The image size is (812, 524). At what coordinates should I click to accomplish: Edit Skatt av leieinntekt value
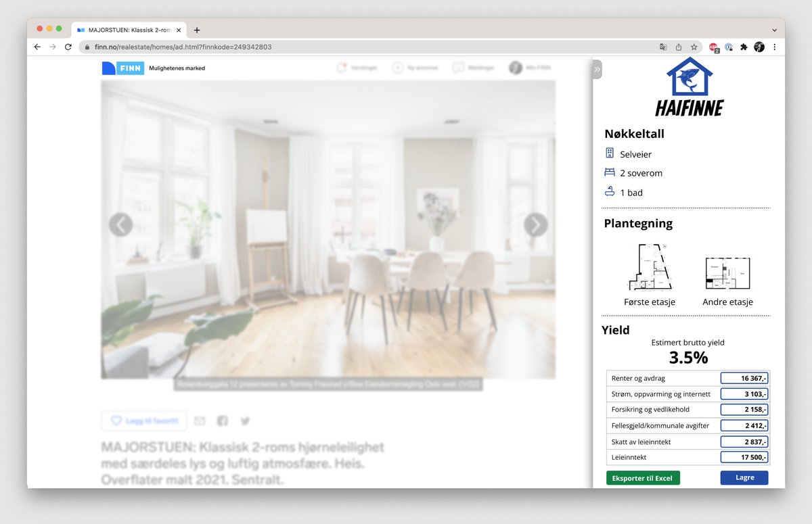coord(744,442)
